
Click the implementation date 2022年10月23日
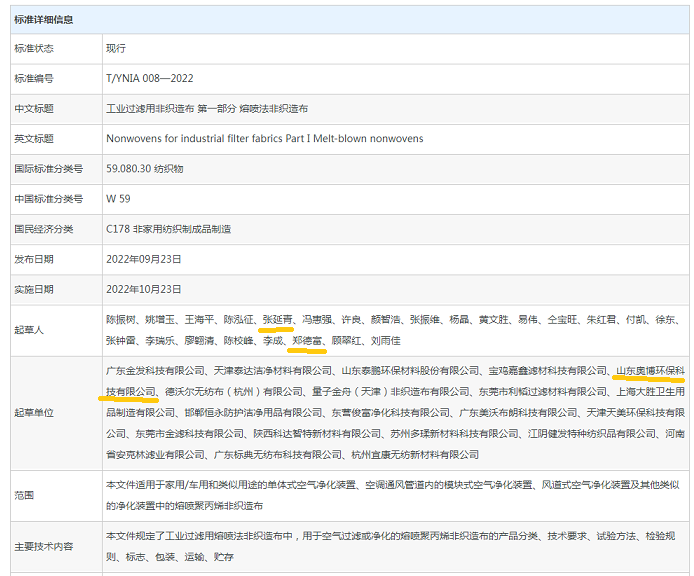click(143, 289)
